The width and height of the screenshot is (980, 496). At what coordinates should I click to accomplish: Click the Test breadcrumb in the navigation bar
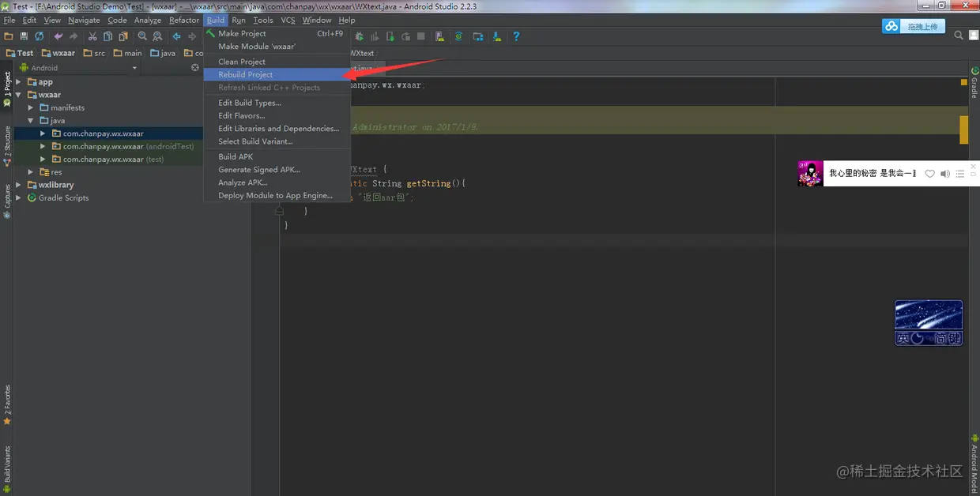[20, 54]
